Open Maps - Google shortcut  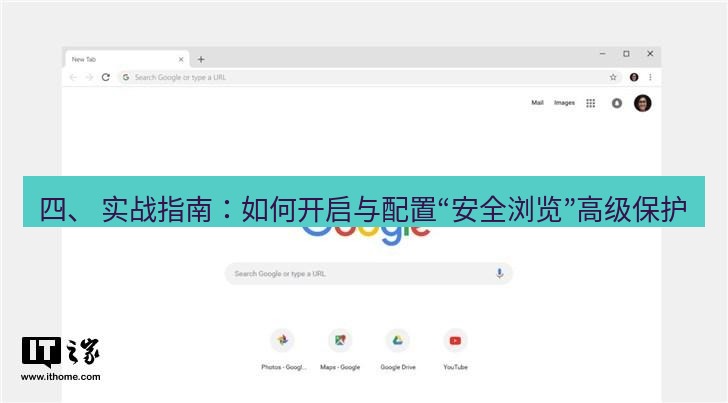coord(340,349)
